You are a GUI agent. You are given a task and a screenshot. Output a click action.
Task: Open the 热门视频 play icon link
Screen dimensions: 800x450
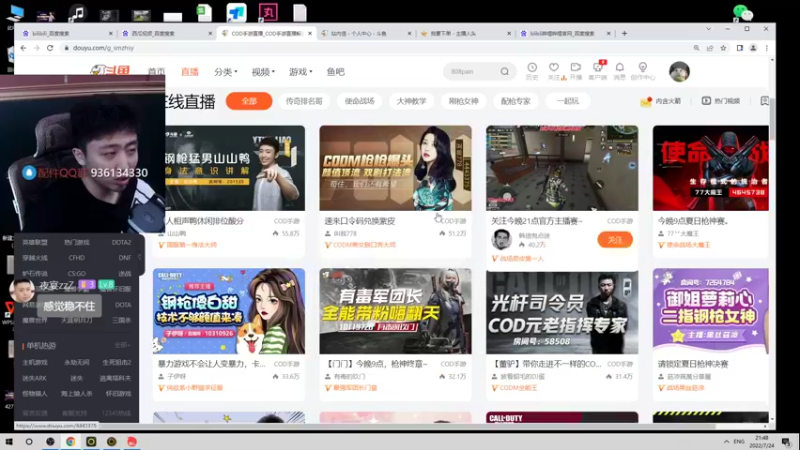click(x=720, y=101)
